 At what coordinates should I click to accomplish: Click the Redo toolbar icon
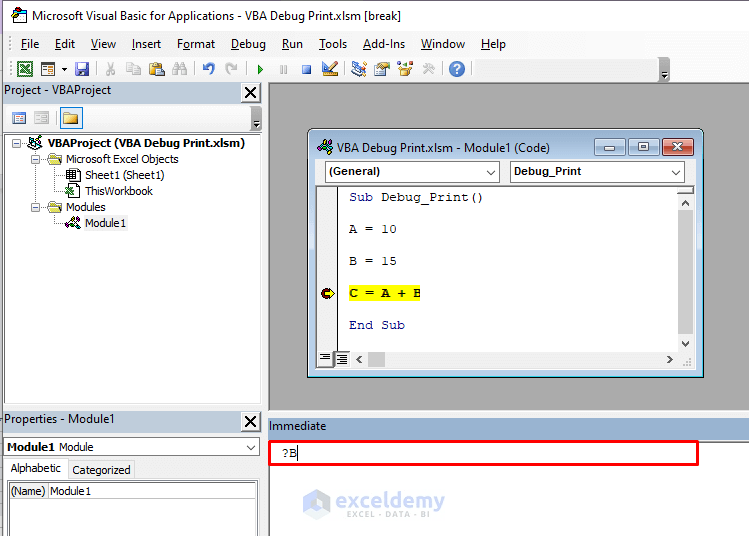[232, 69]
